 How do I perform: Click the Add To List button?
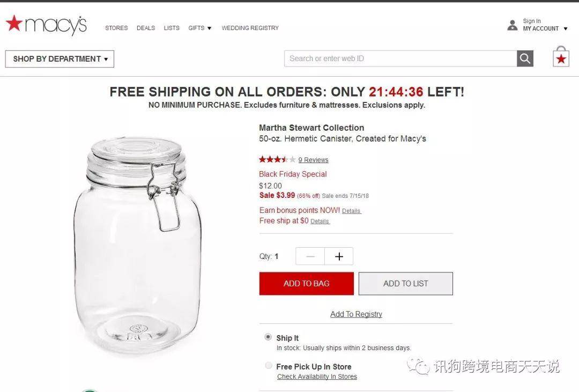(x=405, y=284)
